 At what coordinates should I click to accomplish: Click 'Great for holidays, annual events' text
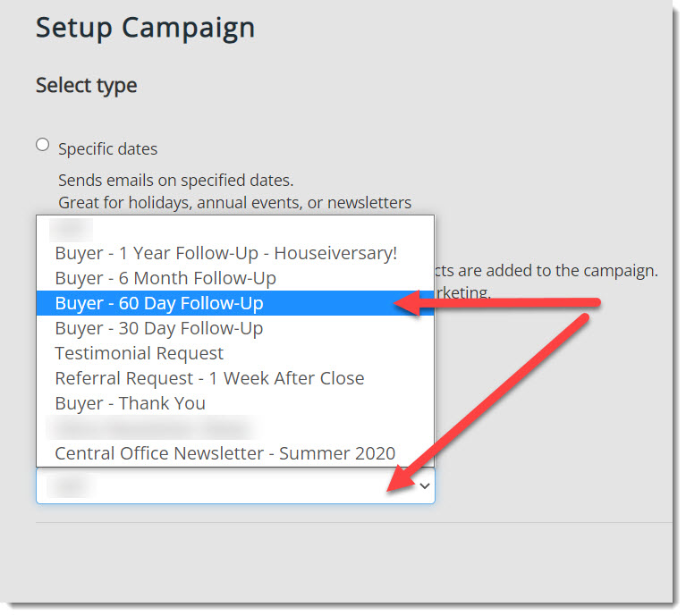point(234,203)
